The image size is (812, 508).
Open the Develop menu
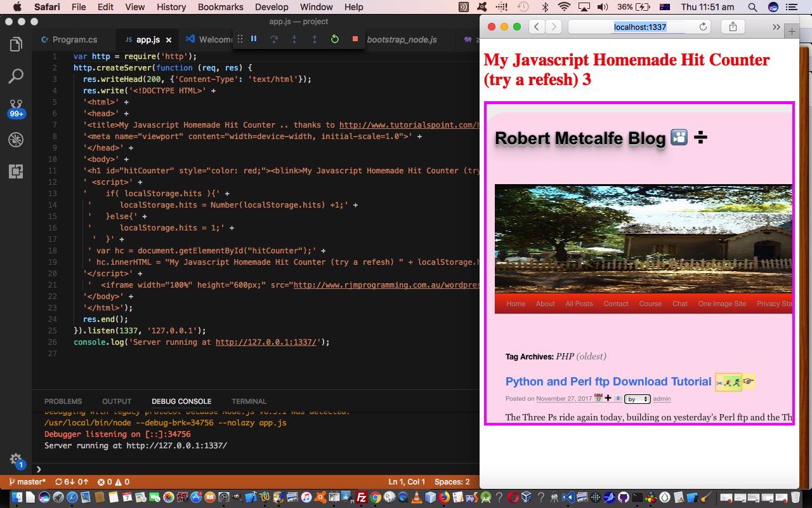click(x=272, y=7)
